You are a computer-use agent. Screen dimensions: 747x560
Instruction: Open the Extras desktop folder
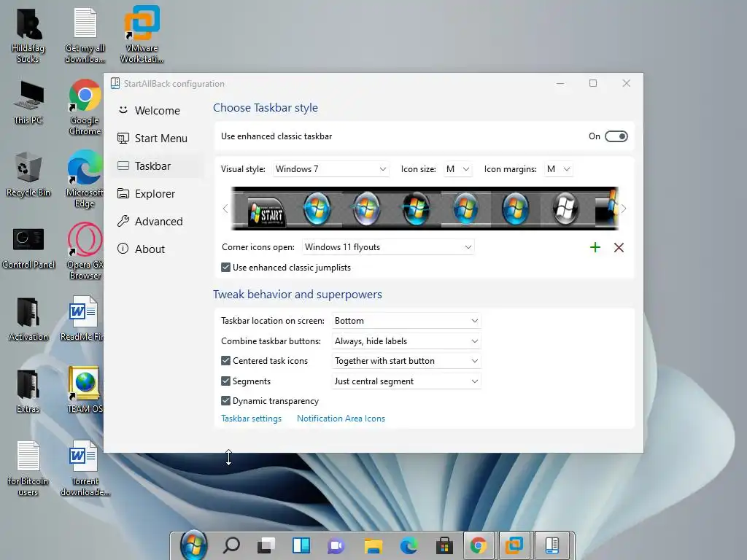point(28,391)
